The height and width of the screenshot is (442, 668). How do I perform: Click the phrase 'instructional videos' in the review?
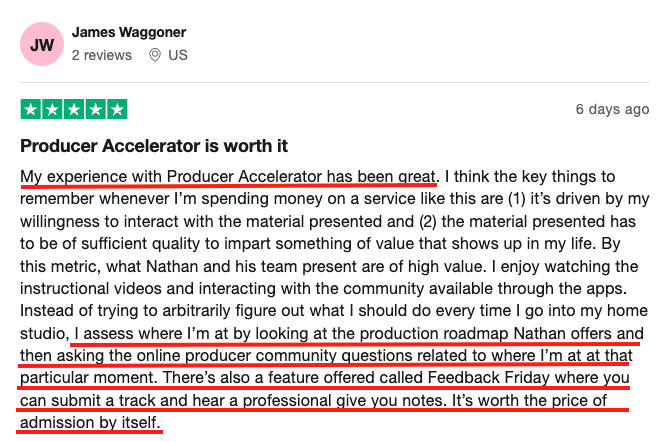click(91, 289)
